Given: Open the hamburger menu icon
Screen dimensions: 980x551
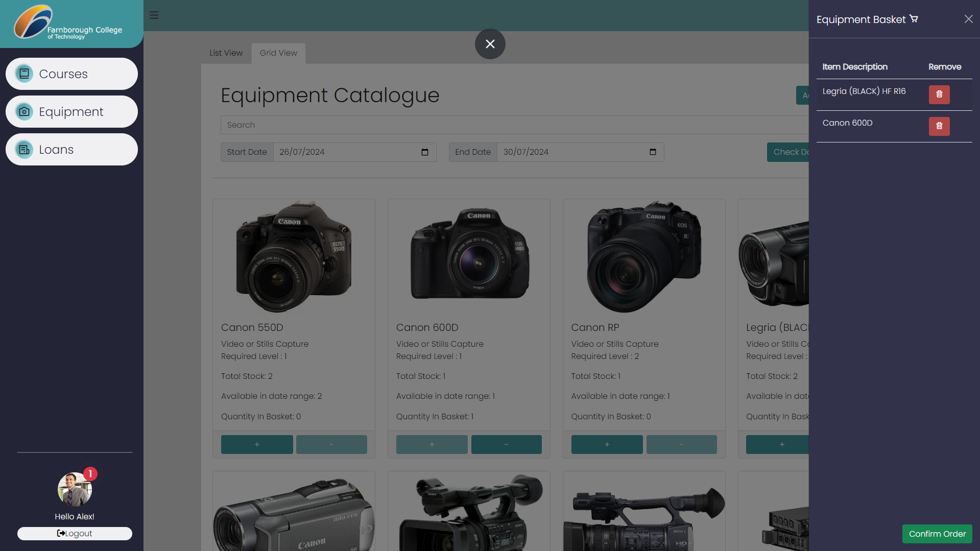Looking at the screenshot, I should tap(154, 15).
